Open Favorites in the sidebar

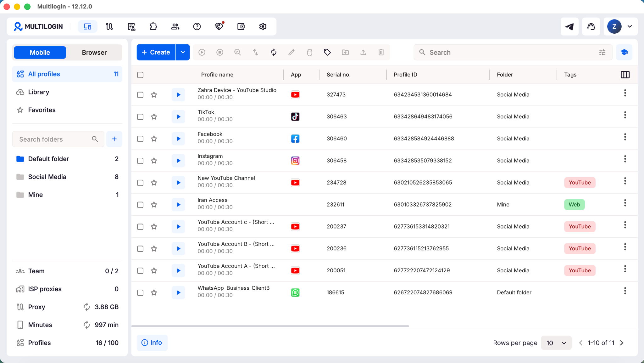click(x=67, y=110)
